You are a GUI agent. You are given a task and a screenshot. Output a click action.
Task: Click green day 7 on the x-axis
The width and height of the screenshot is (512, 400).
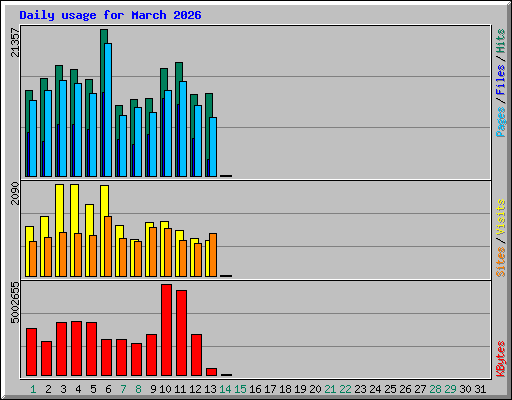[123, 389]
